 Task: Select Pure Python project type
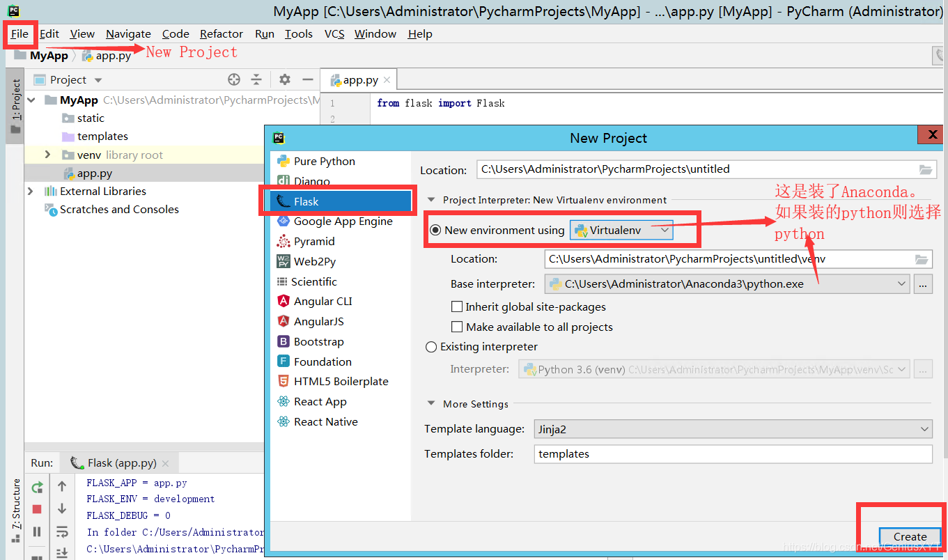point(325,161)
